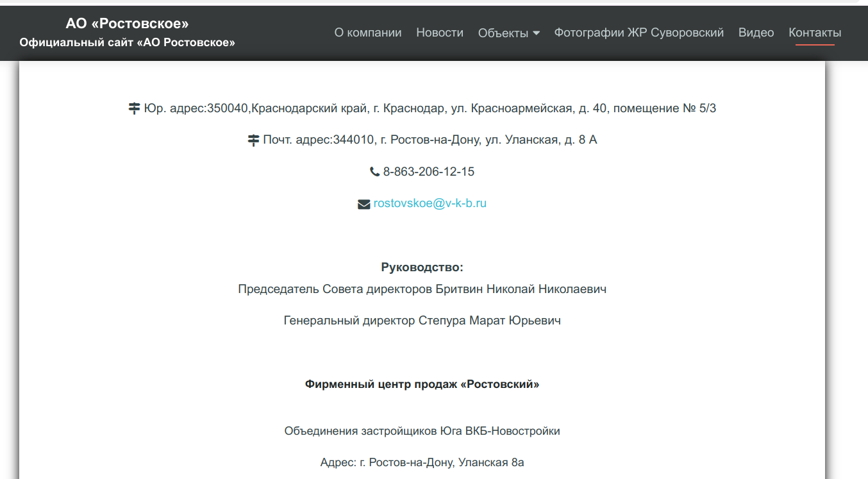The image size is (868, 479).
Task: Click the Почт. адрес Ростов-на-Дону line
Action: click(430, 140)
